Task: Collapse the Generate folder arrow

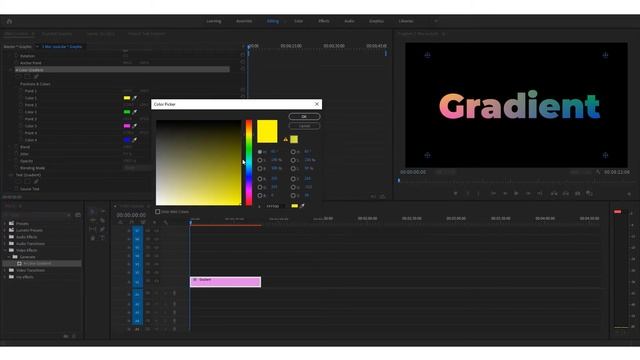Action: [9, 257]
